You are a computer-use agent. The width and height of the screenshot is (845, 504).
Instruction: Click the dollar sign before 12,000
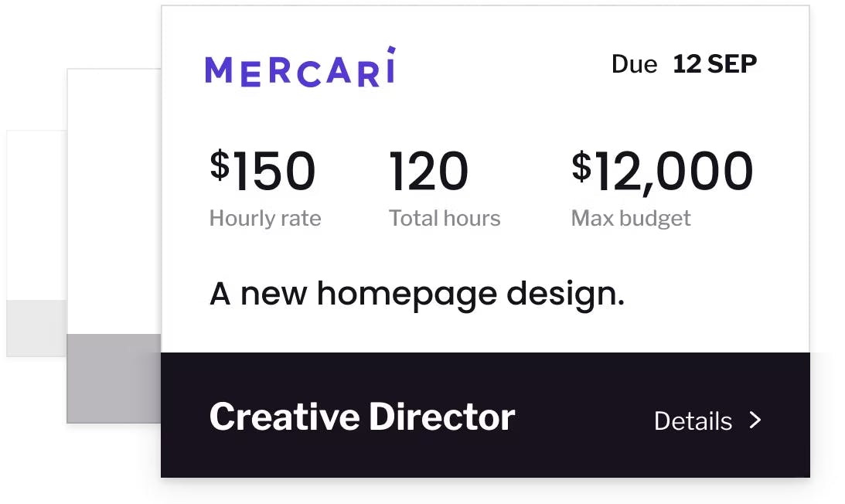coord(581,165)
